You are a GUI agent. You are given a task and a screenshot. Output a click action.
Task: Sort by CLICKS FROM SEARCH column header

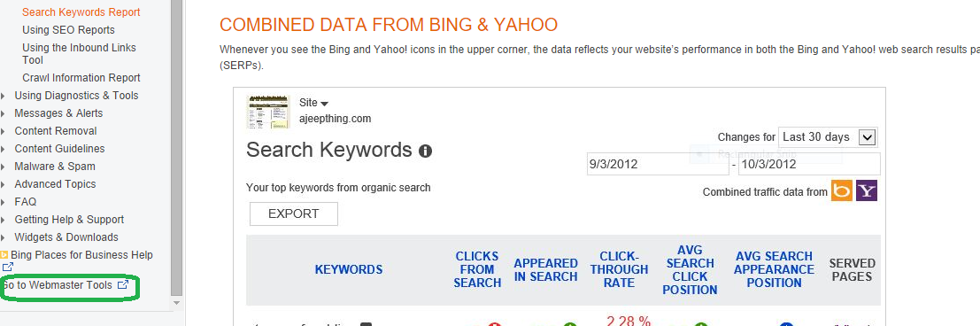coord(477,269)
